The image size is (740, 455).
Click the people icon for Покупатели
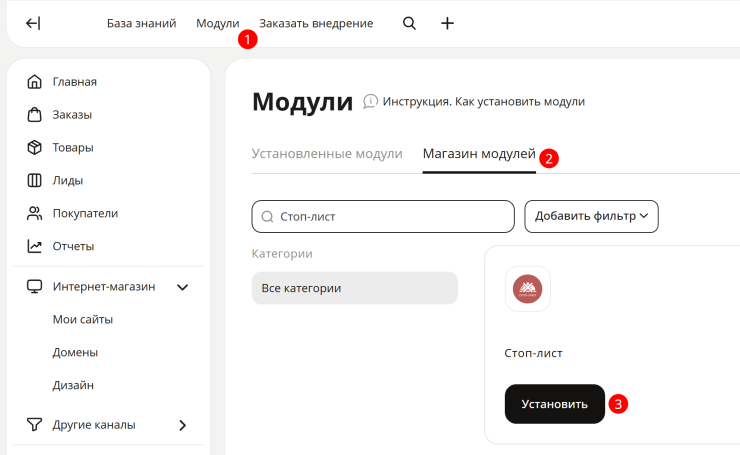click(x=34, y=213)
